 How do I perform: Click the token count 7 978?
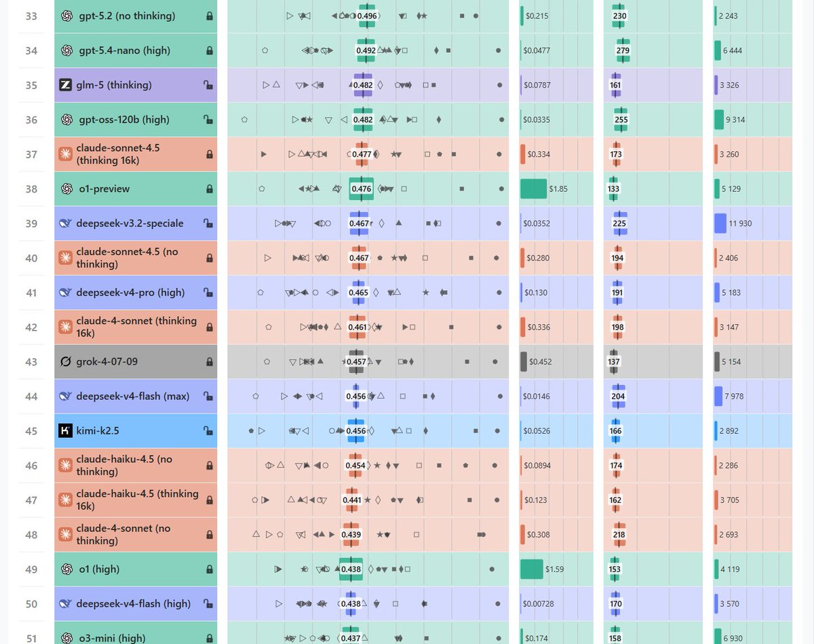coord(735,396)
